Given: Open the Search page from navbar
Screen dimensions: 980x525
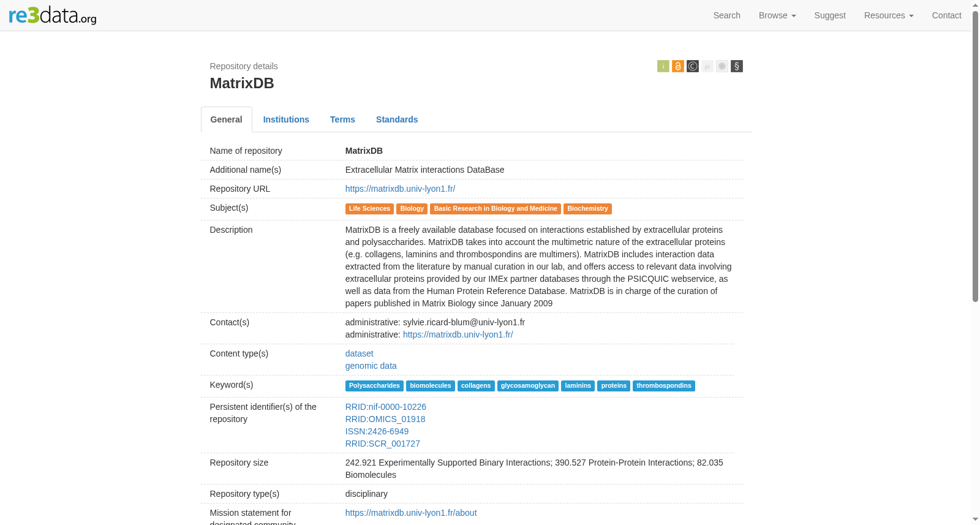Looking at the screenshot, I should pos(726,15).
